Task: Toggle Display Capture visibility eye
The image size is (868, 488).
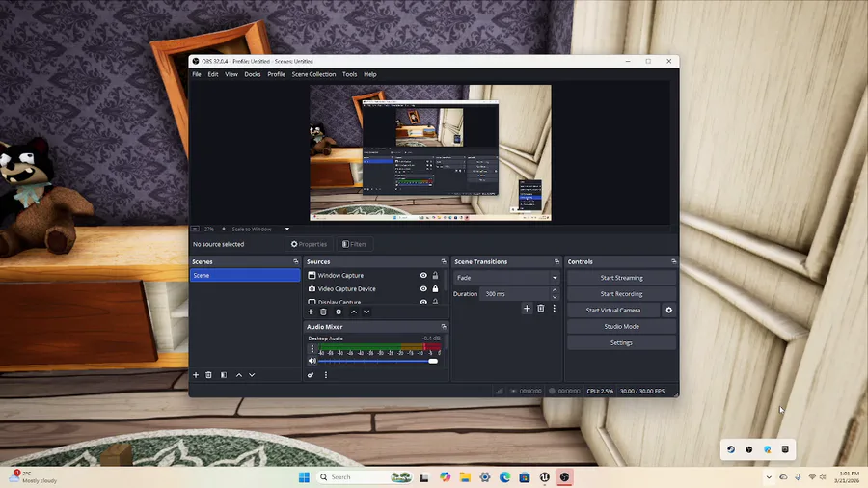Action: point(423,302)
